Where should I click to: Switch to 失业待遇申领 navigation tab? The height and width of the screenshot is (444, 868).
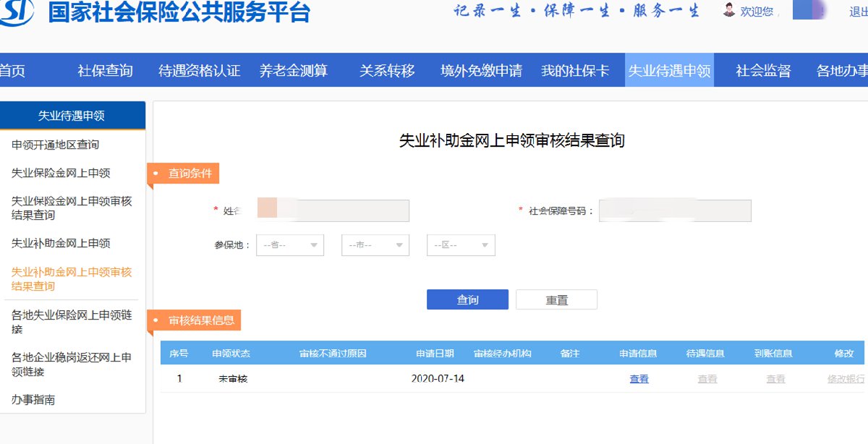[x=669, y=71]
